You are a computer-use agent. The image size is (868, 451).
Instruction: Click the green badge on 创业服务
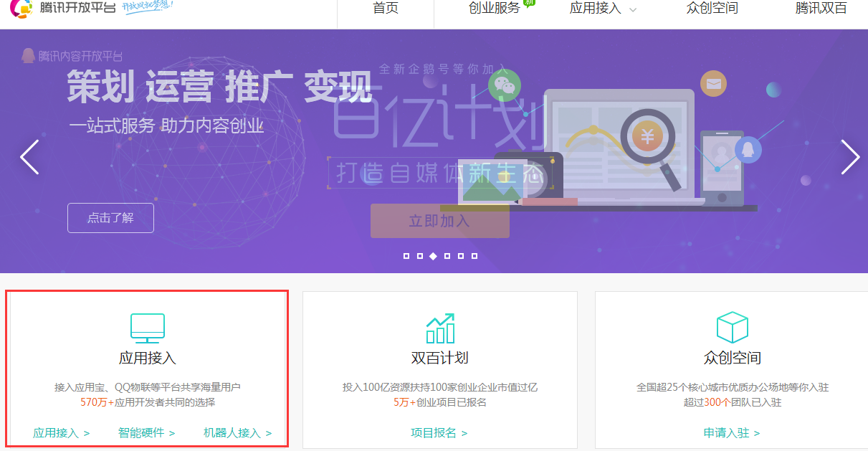click(530, 2)
